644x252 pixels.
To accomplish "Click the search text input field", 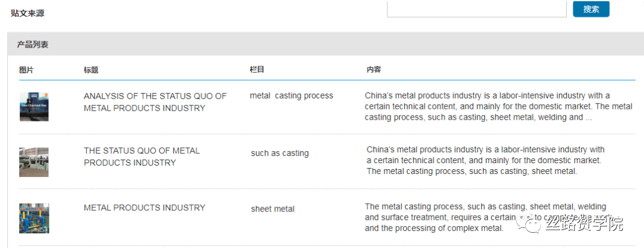I will pos(476,9).
